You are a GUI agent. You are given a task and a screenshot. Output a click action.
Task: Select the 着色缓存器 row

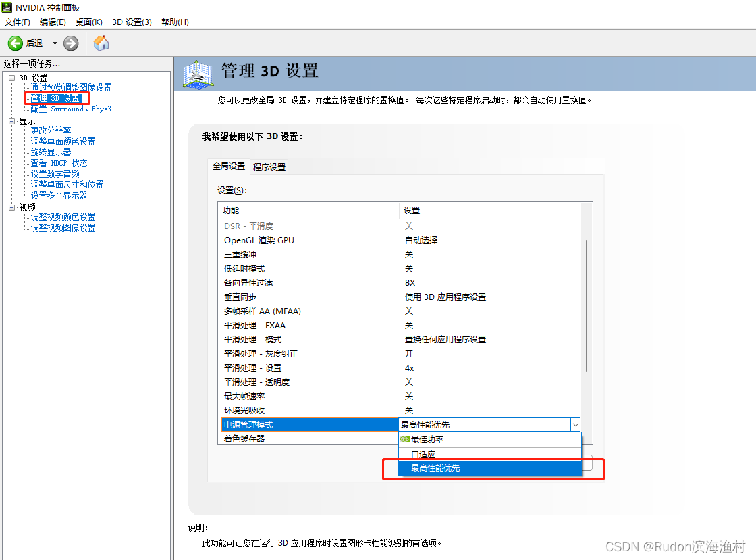[x=310, y=439]
